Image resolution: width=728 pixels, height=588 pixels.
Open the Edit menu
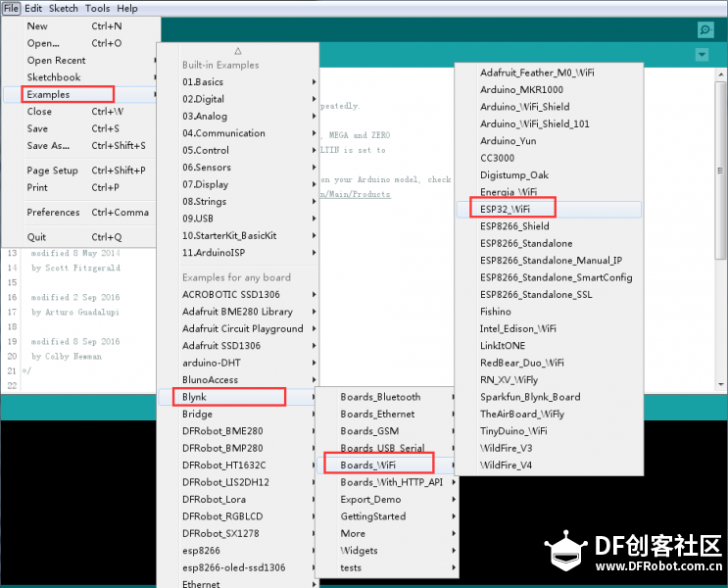(33, 9)
